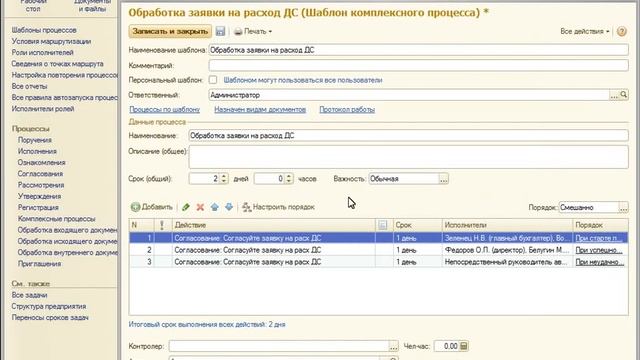Image resolution: width=640 pixels, height=360 pixels.
Task: Click the Чел-час value field
Action: (446, 346)
